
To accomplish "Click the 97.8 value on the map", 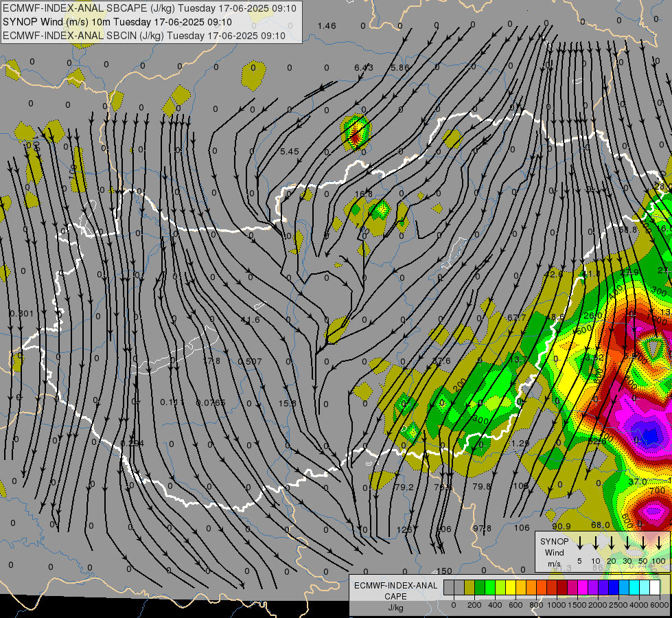I will click(482, 528).
